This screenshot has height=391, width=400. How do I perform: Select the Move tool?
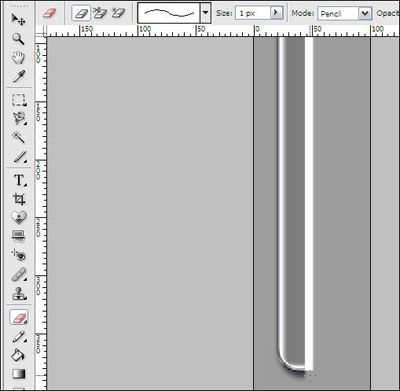point(19,19)
